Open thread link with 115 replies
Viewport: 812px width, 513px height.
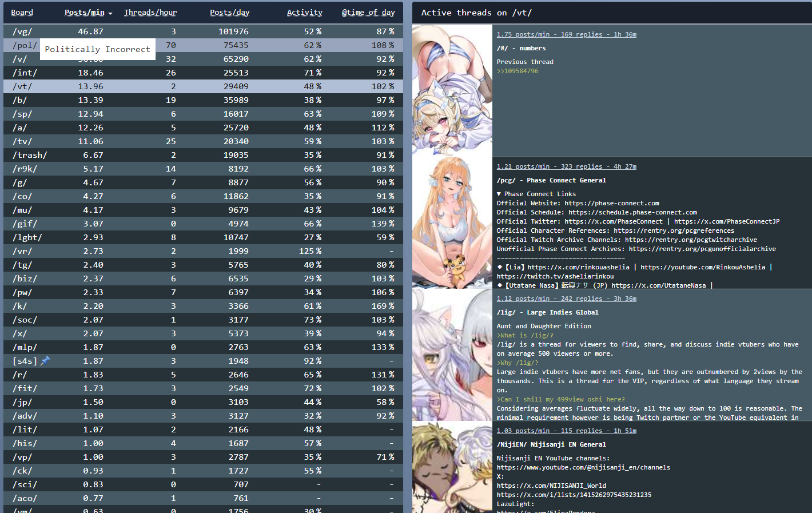coord(566,431)
